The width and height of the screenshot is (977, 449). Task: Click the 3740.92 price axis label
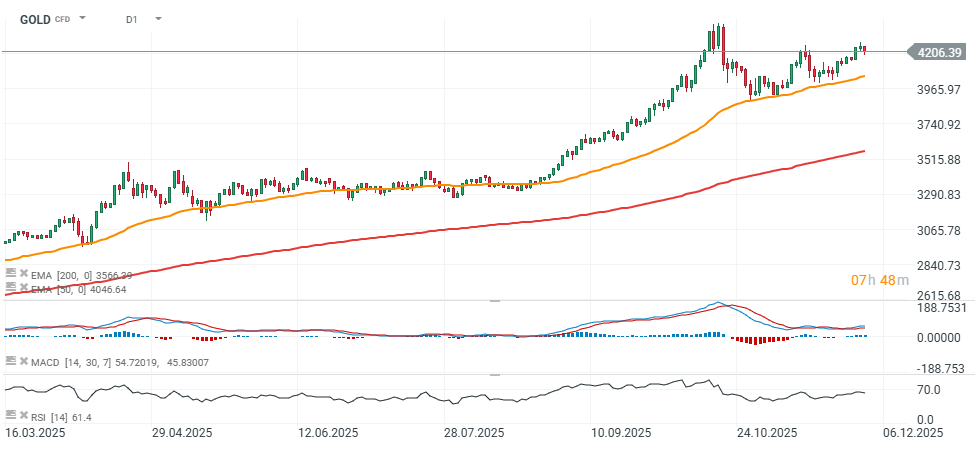click(x=940, y=125)
